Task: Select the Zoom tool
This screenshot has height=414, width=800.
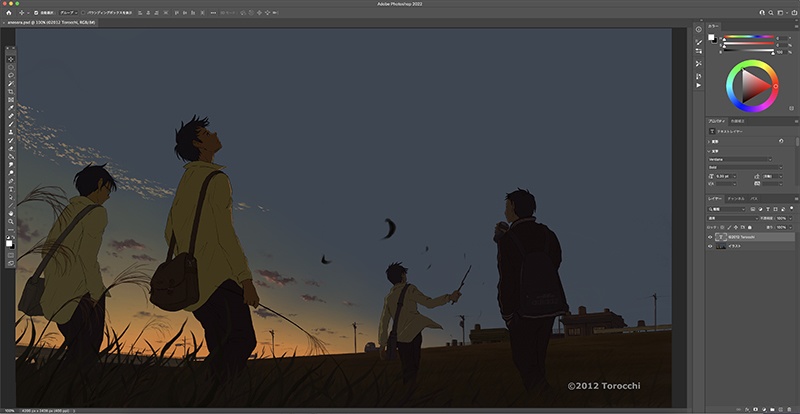Action: point(11,223)
